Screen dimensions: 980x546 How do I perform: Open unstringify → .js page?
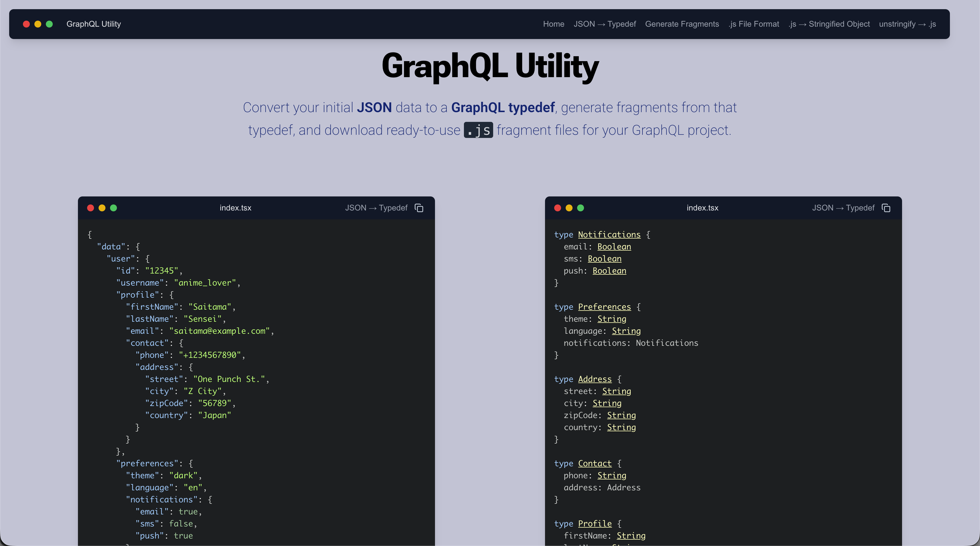[907, 24]
